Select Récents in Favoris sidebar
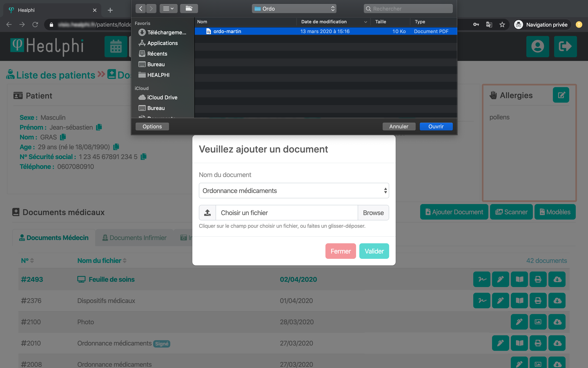Image resolution: width=588 pixels, height=368 pixels. (153, 54)
